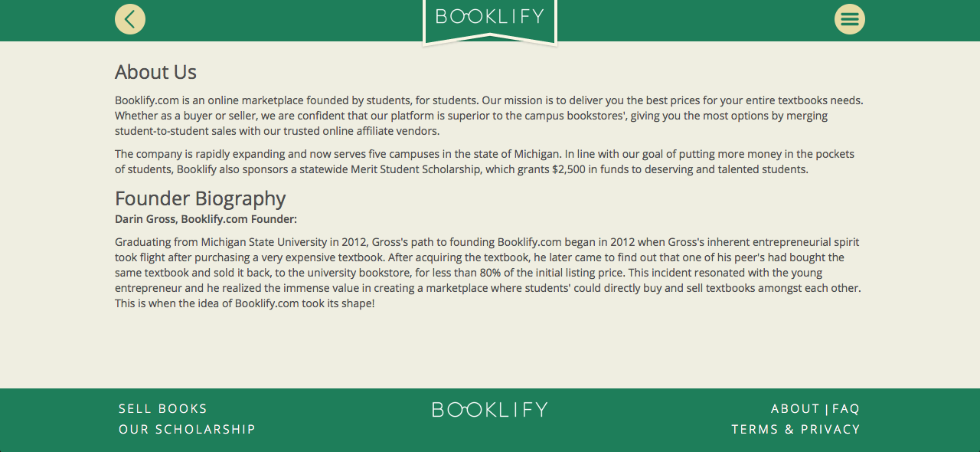
Task: View Terms & Privacy page
Action: [795, 430]
